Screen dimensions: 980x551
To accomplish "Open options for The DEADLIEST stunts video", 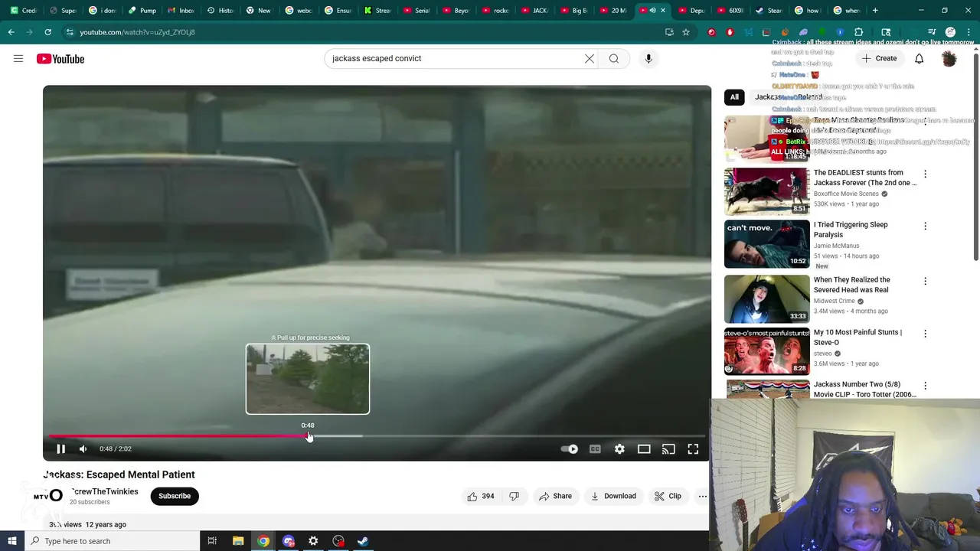I will click(x=925, y=174).
